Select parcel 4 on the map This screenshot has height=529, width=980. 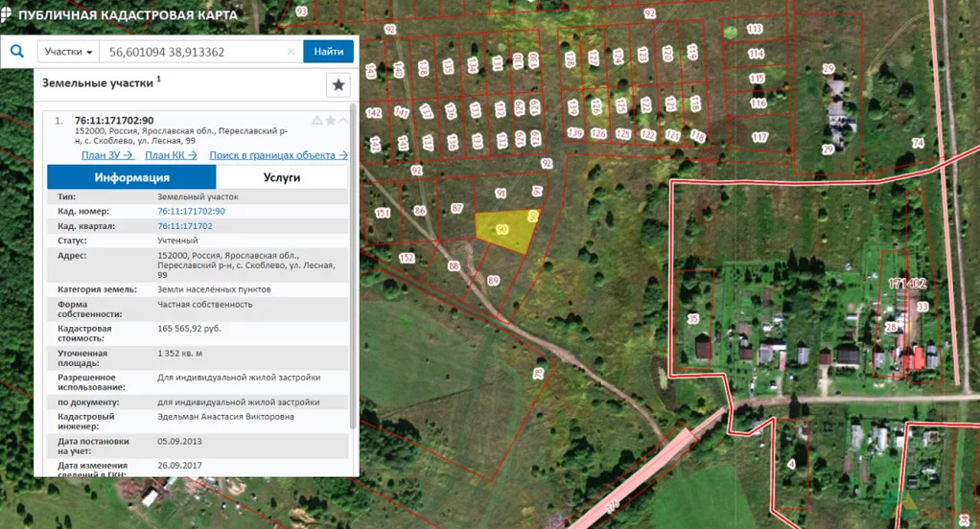tap(791, 464)
